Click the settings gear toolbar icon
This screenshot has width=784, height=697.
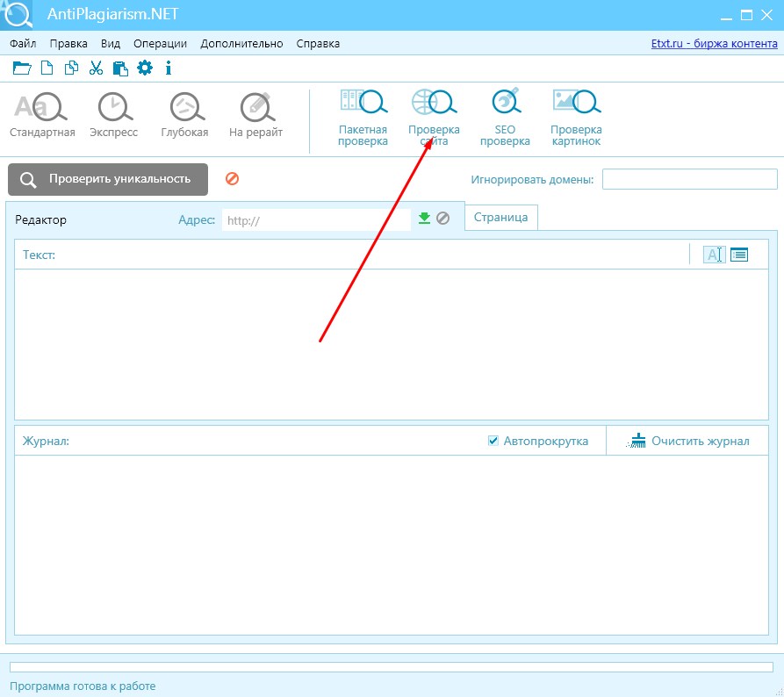click(x=145, y=68)
